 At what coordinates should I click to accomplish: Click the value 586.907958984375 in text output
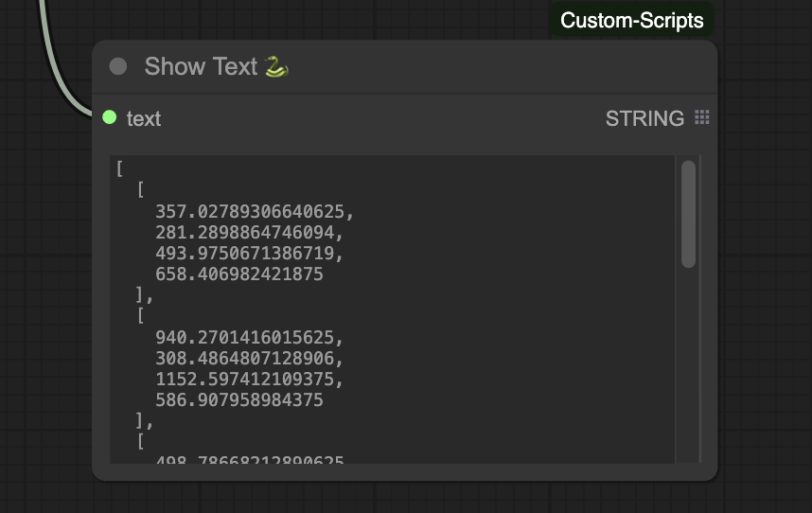(x=239, y=400)
